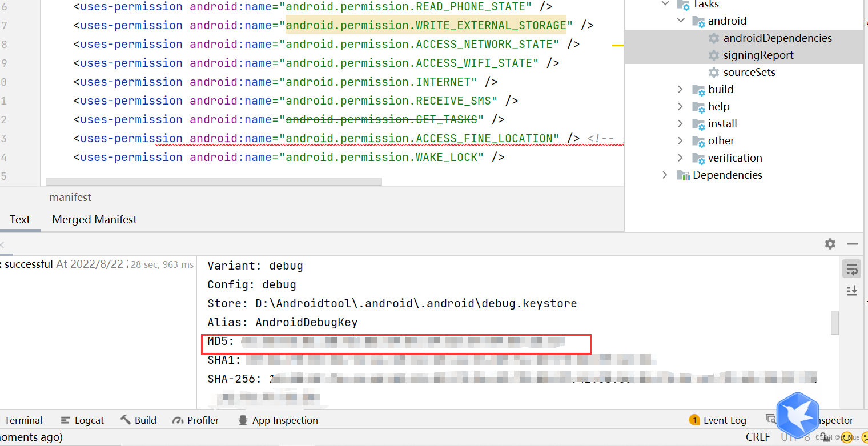
Task: Click scroll-to-end icon in the console
Action: 852,291
